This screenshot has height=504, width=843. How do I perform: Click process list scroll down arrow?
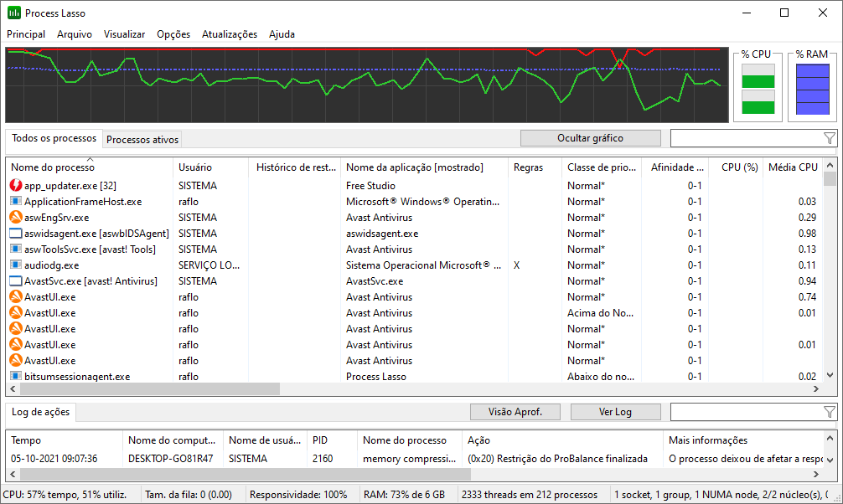830,375
